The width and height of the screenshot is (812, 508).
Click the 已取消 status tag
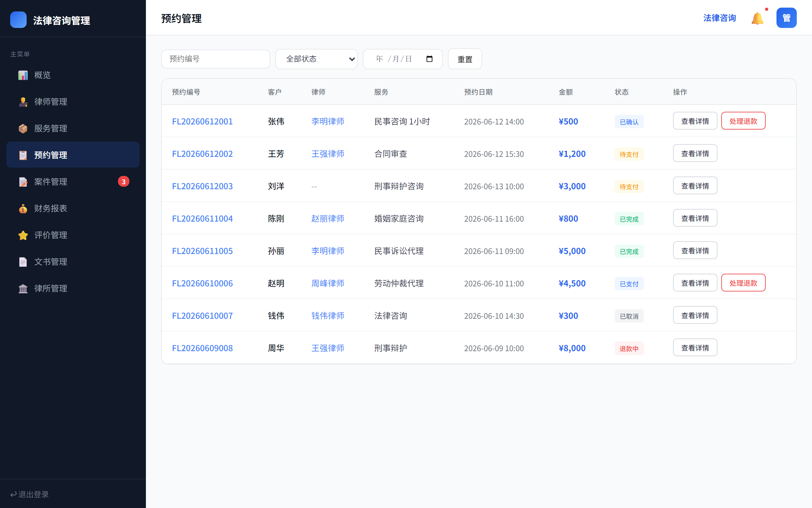(629, 316)
